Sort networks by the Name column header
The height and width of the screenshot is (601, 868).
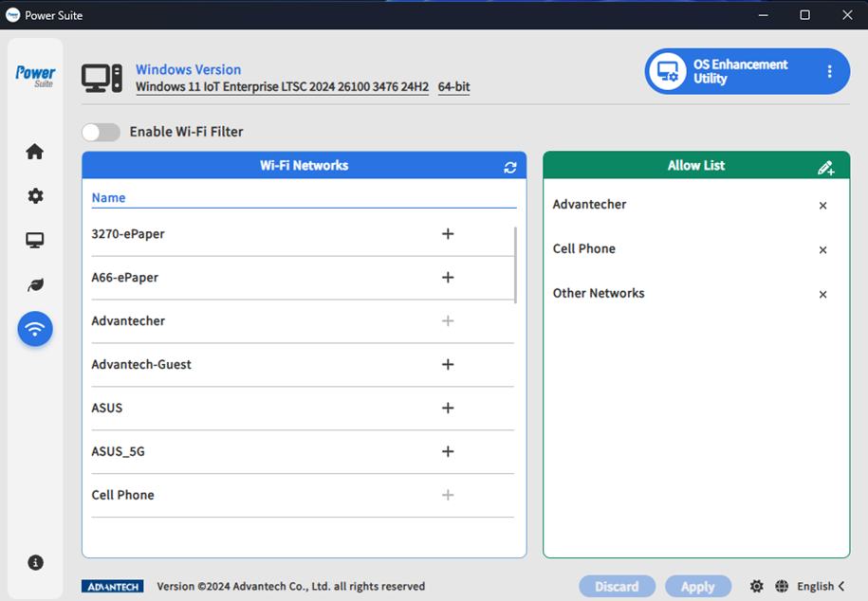coord(109,198)
